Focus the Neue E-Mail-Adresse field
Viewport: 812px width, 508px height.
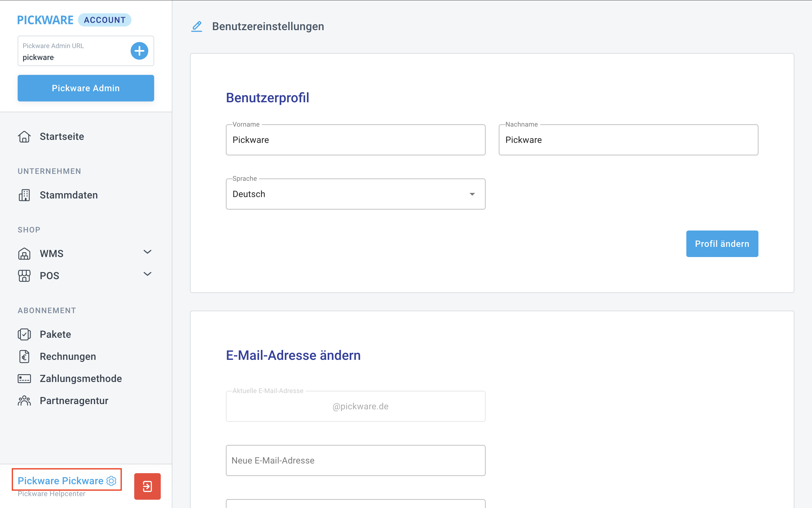[355, 460]
